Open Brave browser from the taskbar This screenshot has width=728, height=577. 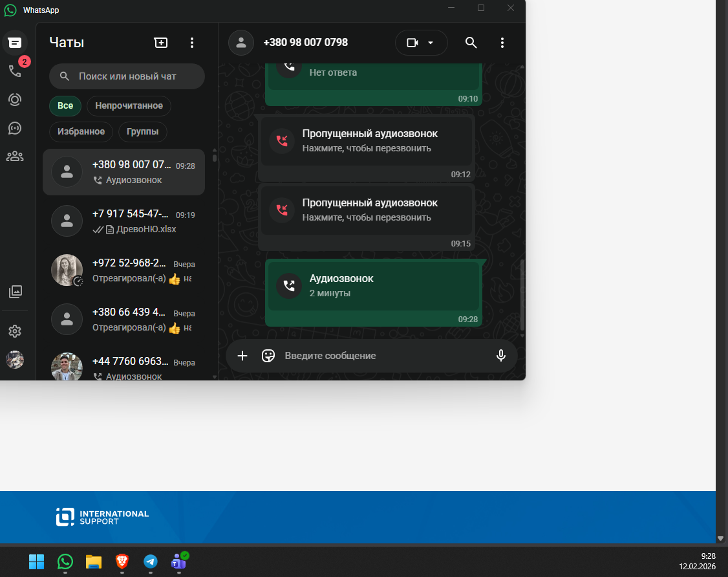(x=122, y=561)
